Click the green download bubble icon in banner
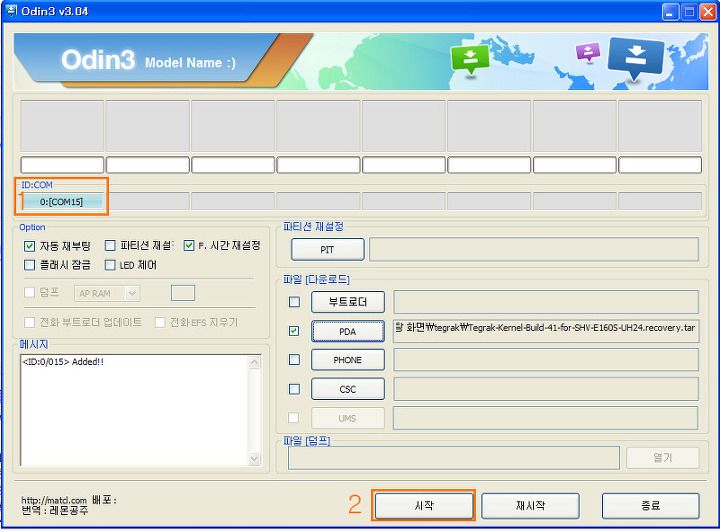The height and width of the screenshot is (532, 720). (470, 59)
